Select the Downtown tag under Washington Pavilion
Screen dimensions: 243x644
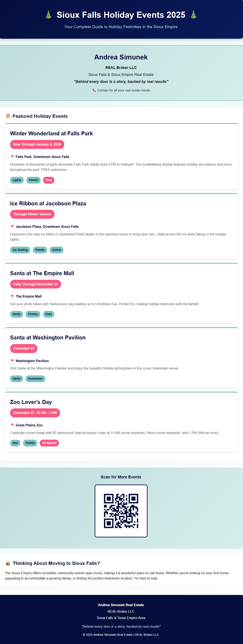click(35, 379)
